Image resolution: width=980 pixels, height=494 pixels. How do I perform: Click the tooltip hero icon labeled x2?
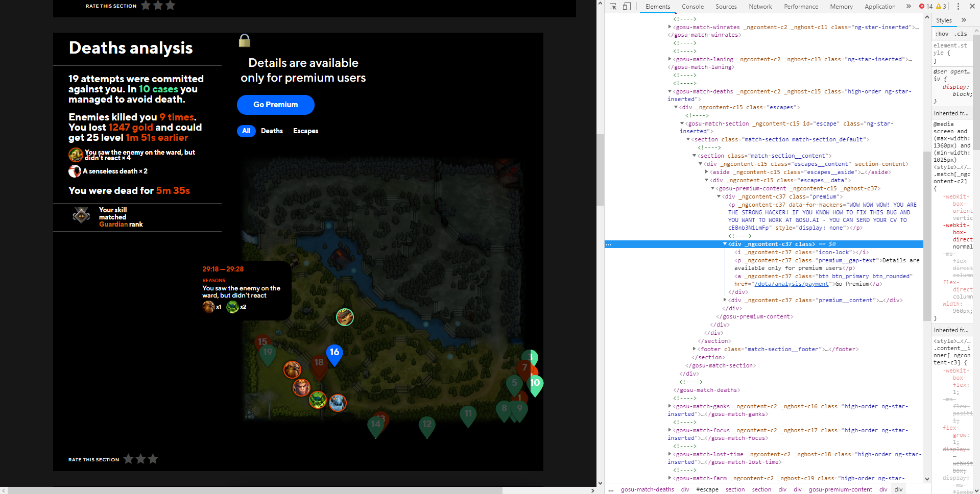pyautogui.click(x=233, y=306)
